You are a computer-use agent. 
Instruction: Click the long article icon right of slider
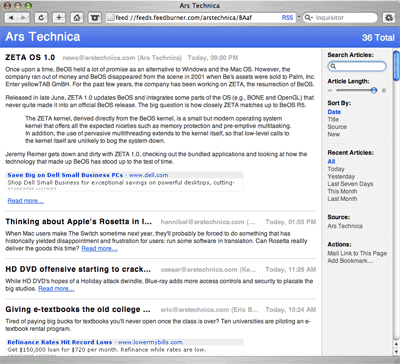click(x=384, y=90)
